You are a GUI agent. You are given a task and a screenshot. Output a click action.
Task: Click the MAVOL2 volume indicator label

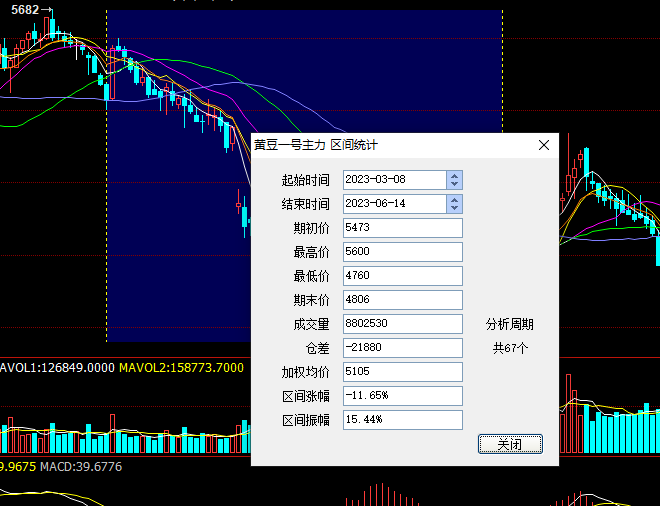[181, 368]
